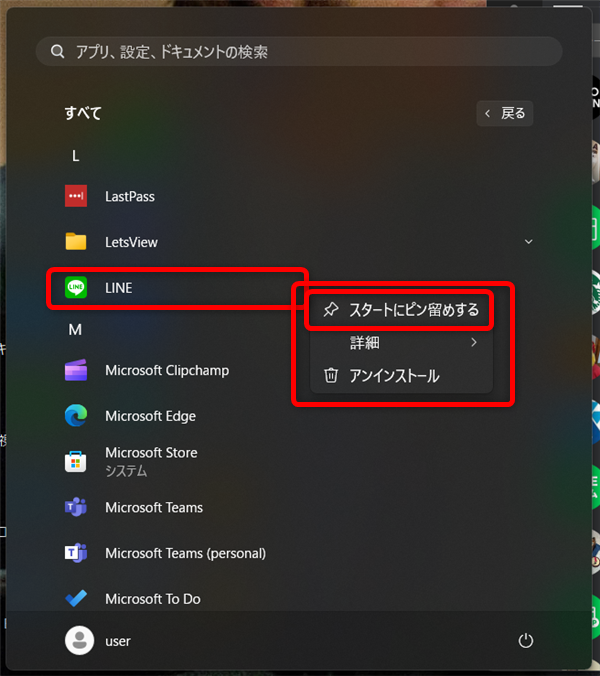
Task: Click the Microsoft Store icon
Action: [x=76, y=461]
